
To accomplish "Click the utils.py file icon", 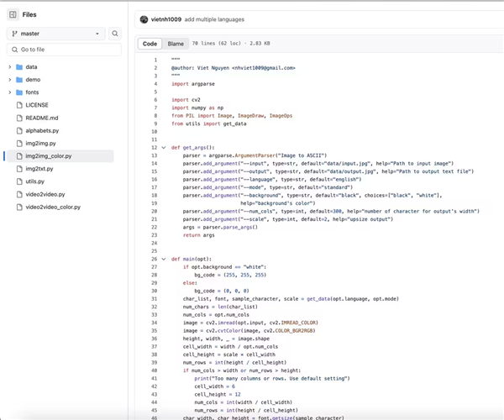I will (x=19, y=181).
